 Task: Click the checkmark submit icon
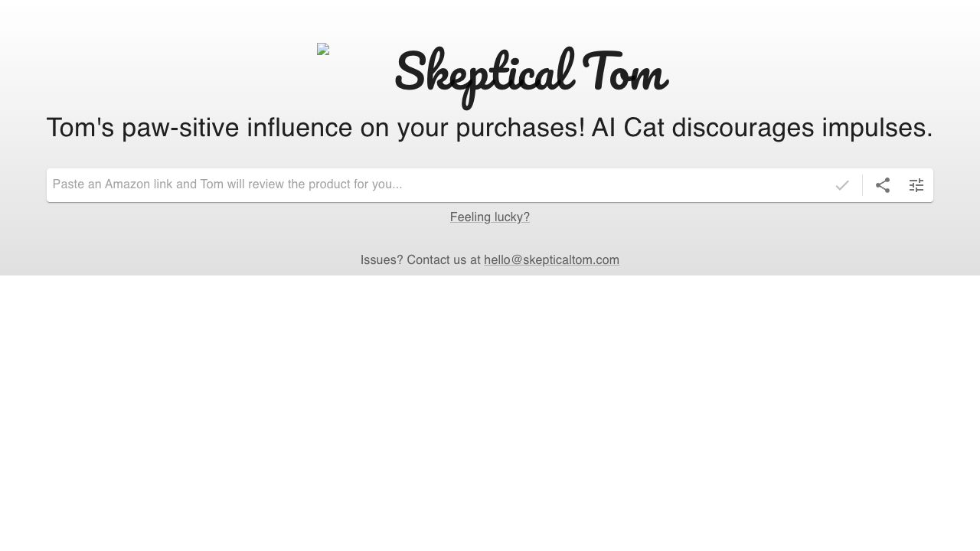pyautogui.click(x=842, y=185)
